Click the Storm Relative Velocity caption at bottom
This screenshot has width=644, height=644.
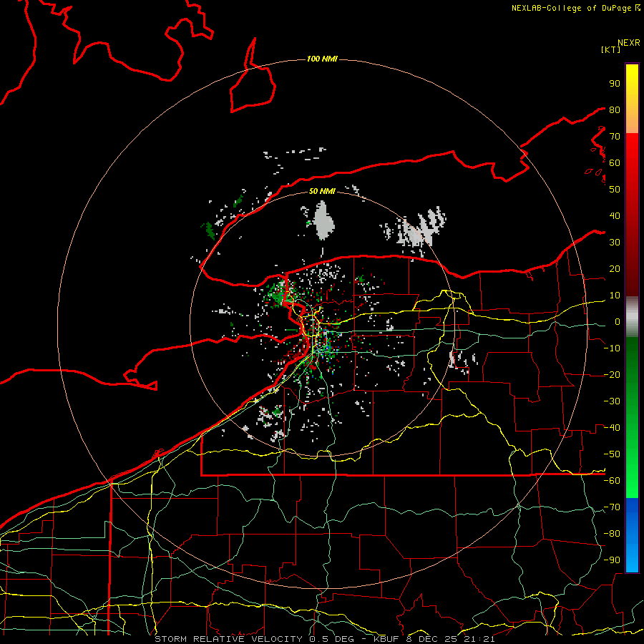pyautogui.click(x=325, y=639)
